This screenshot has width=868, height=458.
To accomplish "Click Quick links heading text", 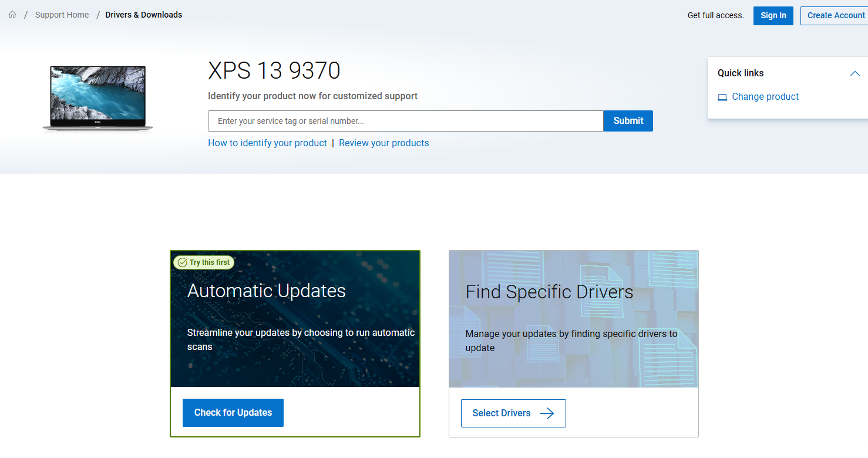I will 741,73.
